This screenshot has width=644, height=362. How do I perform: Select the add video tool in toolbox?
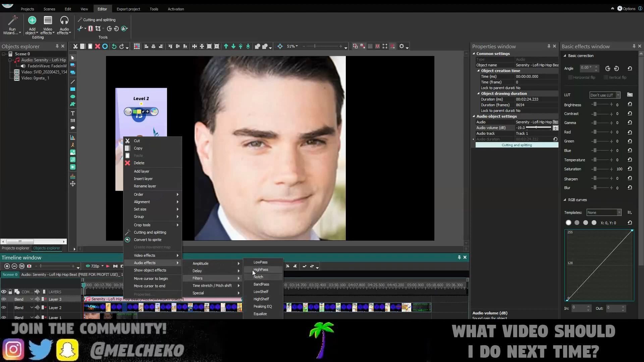tap(72, 167)
